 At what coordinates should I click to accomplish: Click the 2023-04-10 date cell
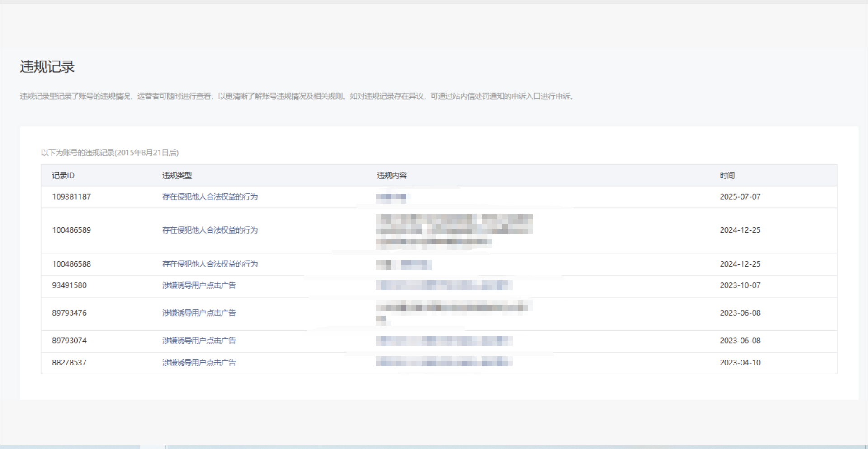pyautogui.click(x=740, y=363)
